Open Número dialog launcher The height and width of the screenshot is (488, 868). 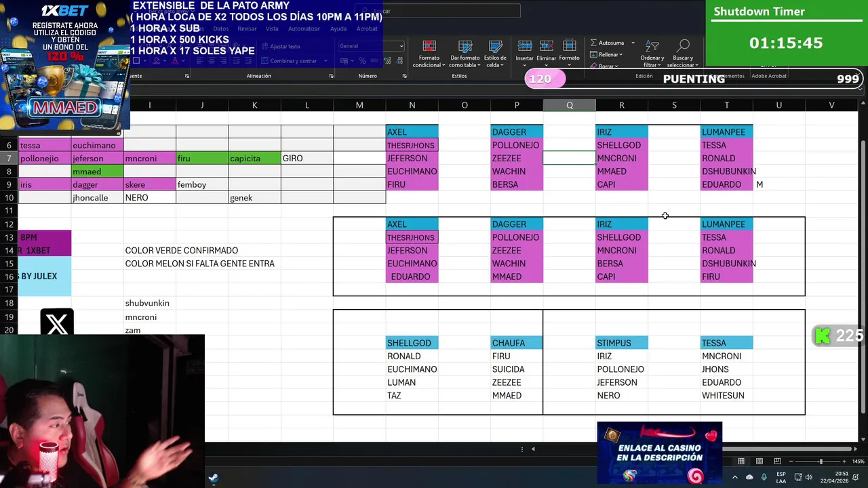pyautogui.click(x=404, y=76)
